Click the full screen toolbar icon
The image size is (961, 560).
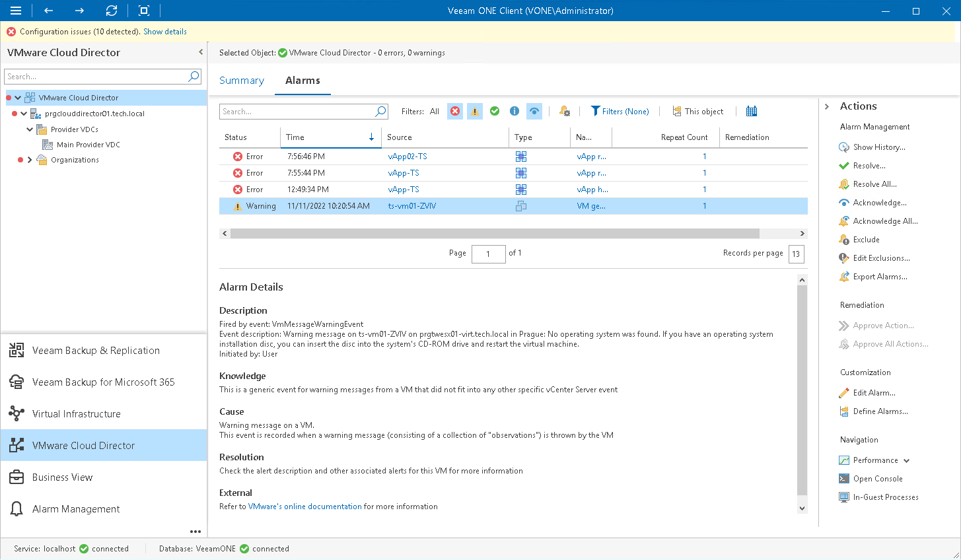click(x=143, y=11)
